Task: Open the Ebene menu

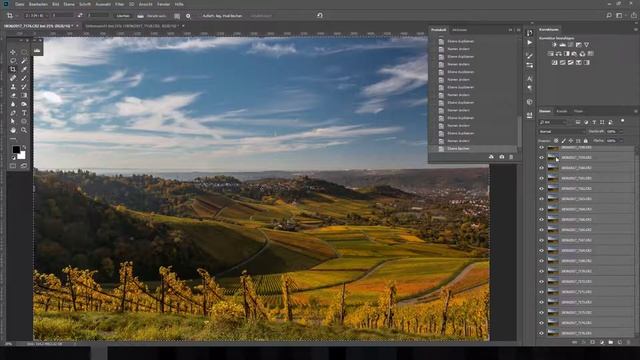Action: tap(69, 4)
